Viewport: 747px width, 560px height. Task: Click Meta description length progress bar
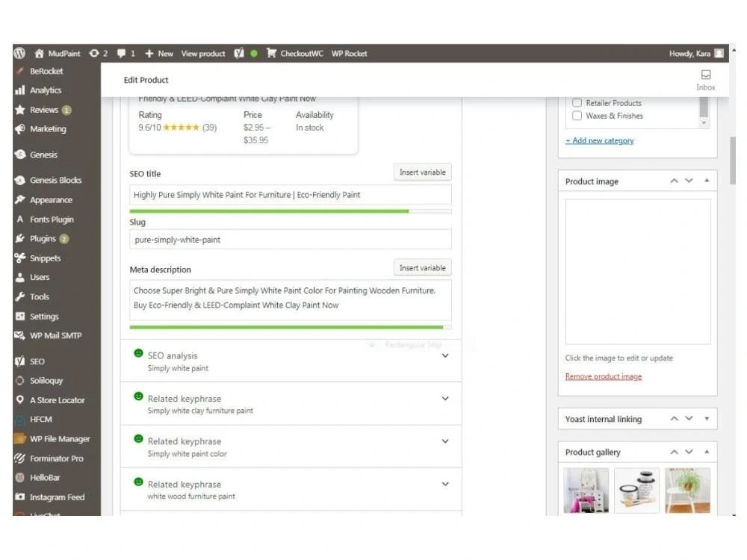tap(291, 327)
